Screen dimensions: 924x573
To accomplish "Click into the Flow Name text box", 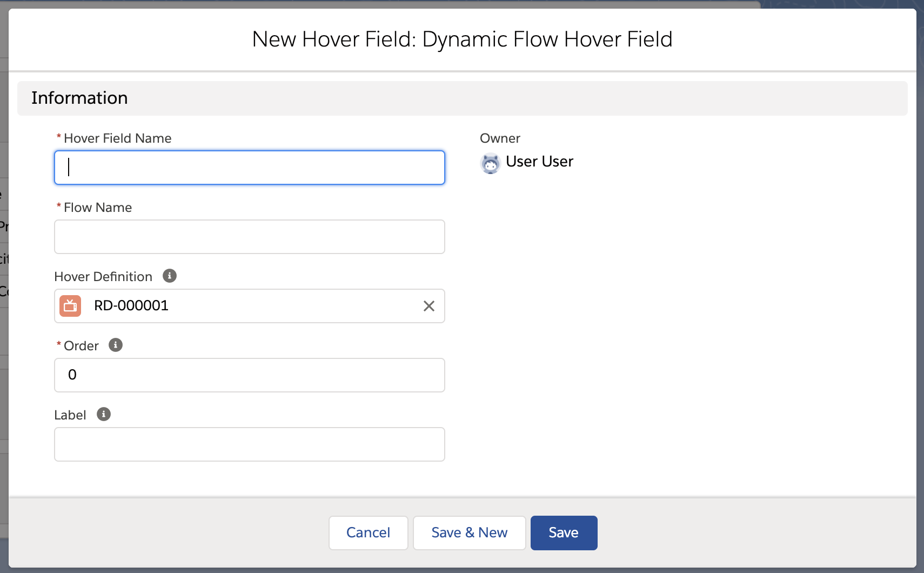I will coord(249,237).
